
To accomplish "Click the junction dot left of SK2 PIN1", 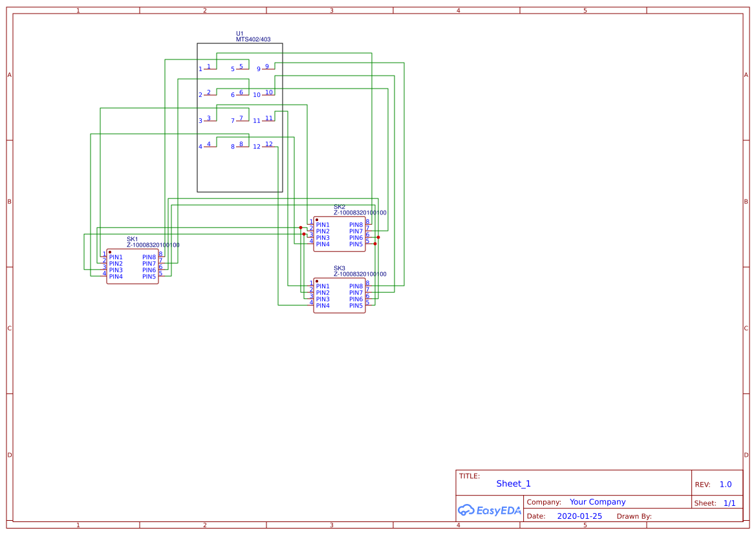I will click(301, 227).
